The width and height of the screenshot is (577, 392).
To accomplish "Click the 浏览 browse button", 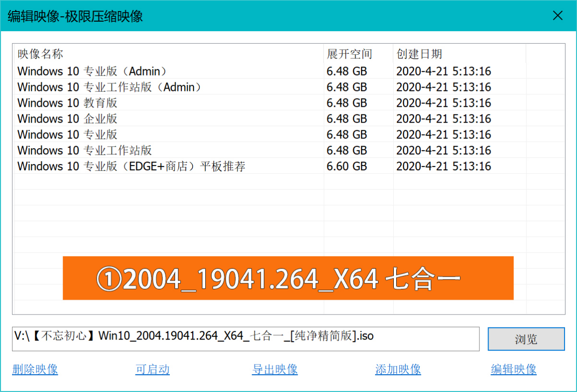I will tap(526, 340).
